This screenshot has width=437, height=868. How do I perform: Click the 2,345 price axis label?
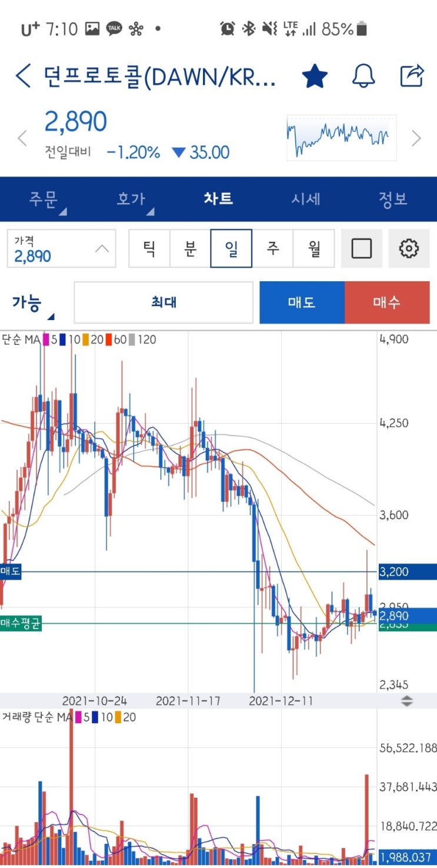coord(393,684)
